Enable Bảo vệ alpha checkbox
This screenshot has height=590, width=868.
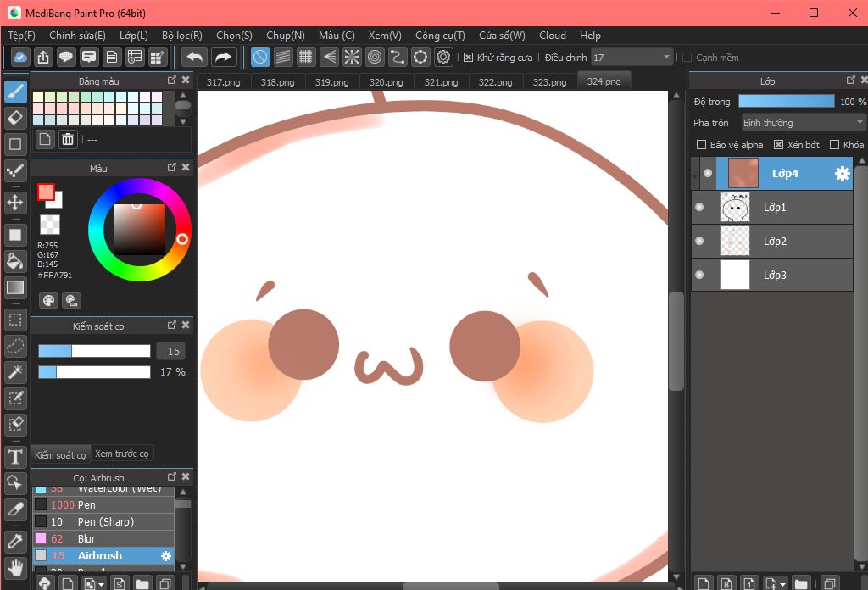701,144
